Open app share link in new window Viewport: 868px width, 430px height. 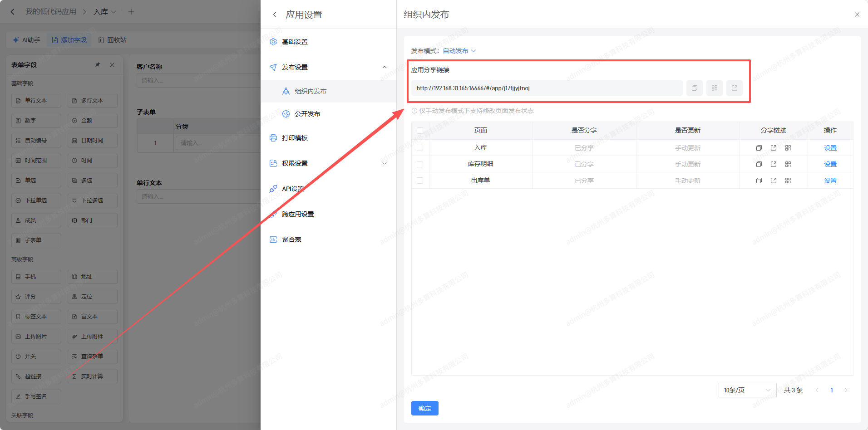point(735,88)
